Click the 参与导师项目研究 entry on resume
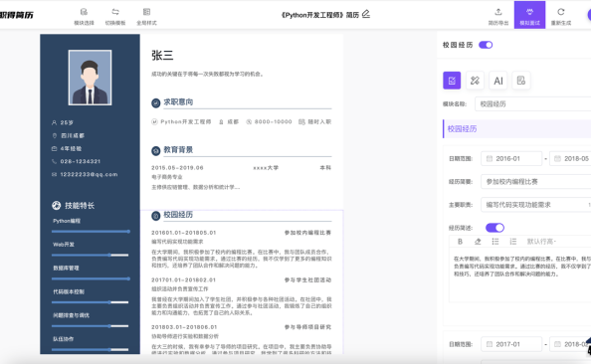 tap(307, 327)
